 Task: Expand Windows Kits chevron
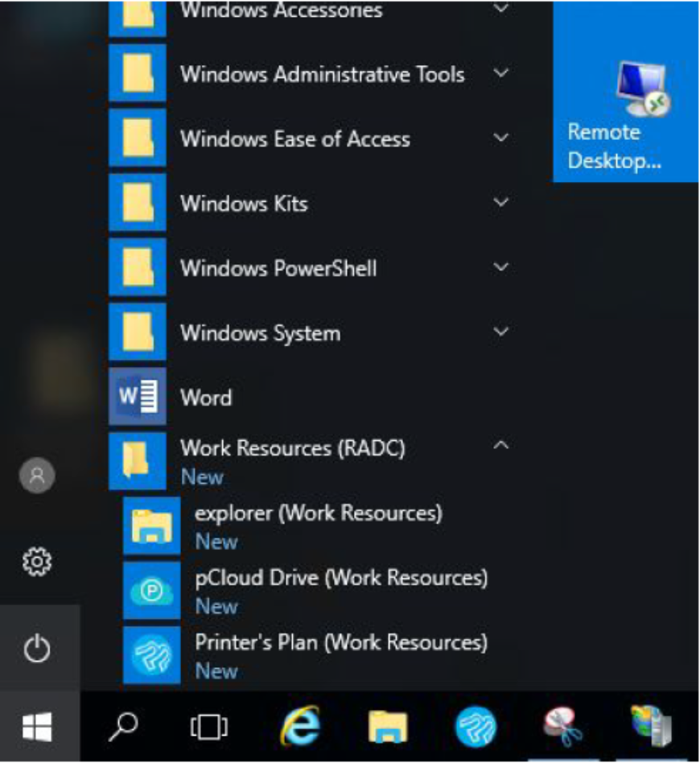(x=501, y=203)
